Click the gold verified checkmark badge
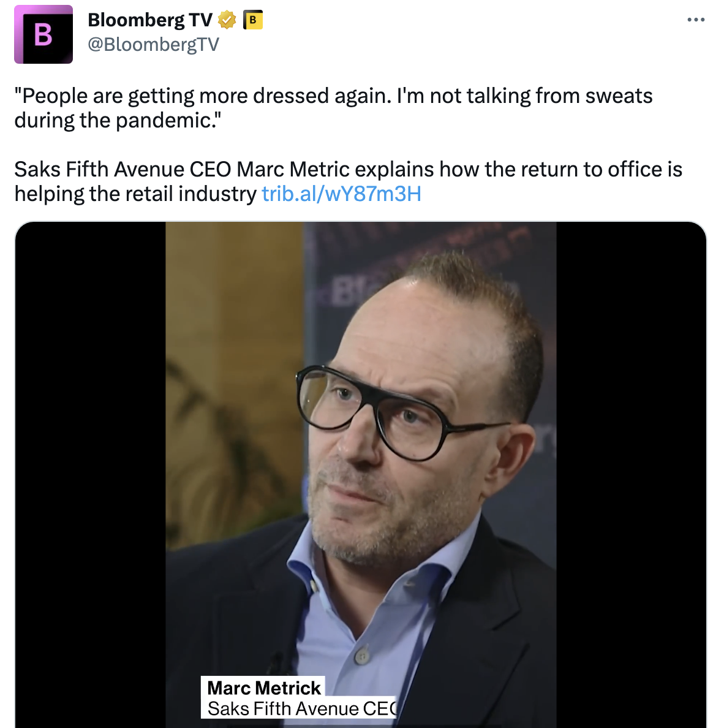Image resolution: width=724 pixels, height=728 pixels. [227, 20]
